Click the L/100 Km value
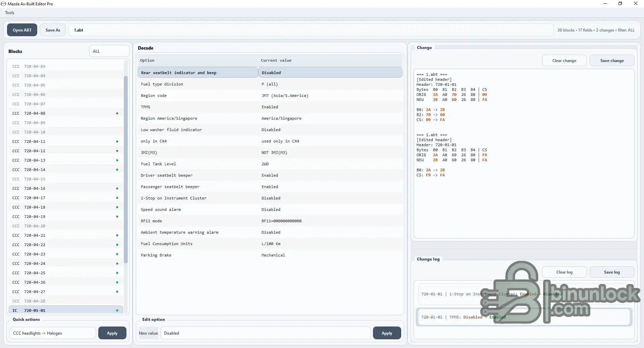 point(271,244)
